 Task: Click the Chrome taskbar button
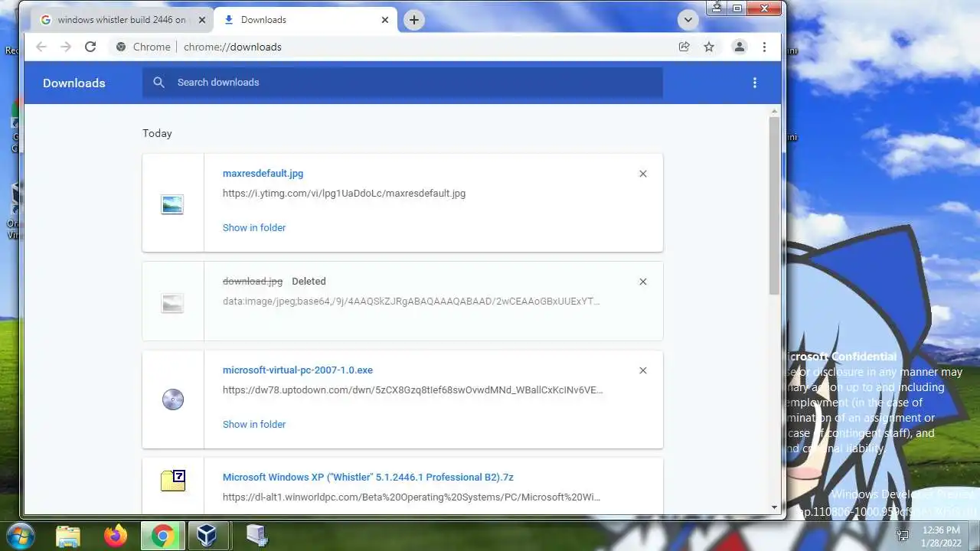pos(162,536)
